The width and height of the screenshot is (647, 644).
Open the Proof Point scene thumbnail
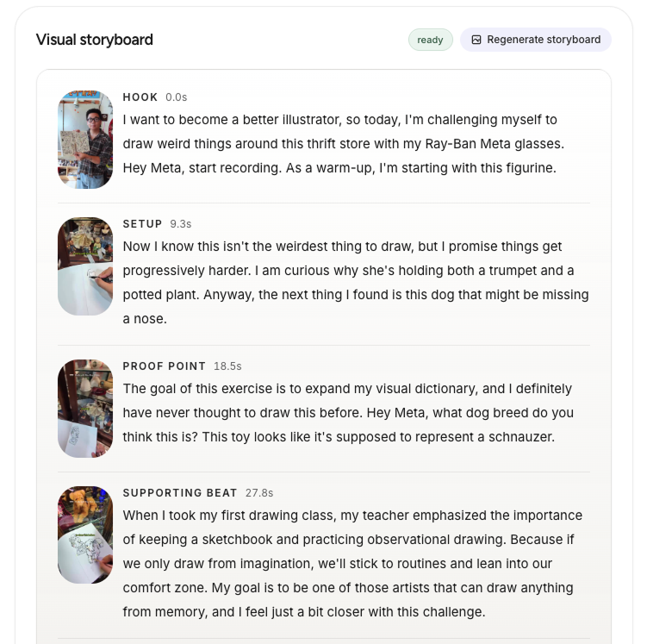coord(85,409)
